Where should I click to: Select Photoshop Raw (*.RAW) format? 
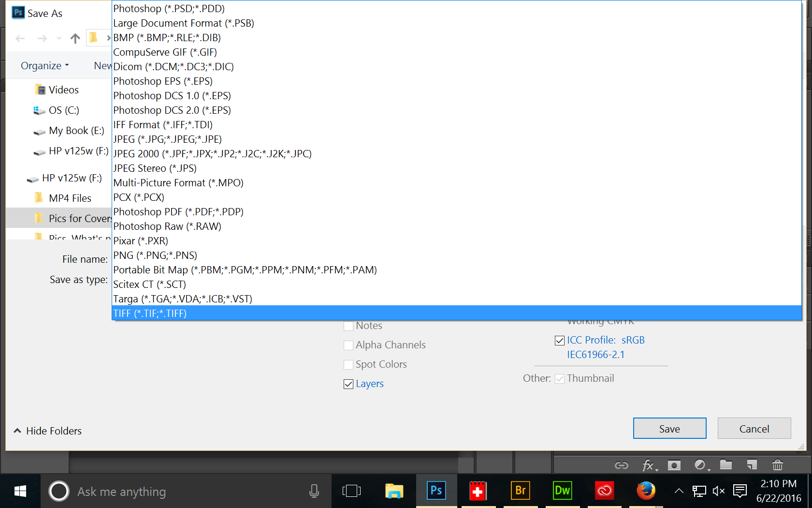457,226
